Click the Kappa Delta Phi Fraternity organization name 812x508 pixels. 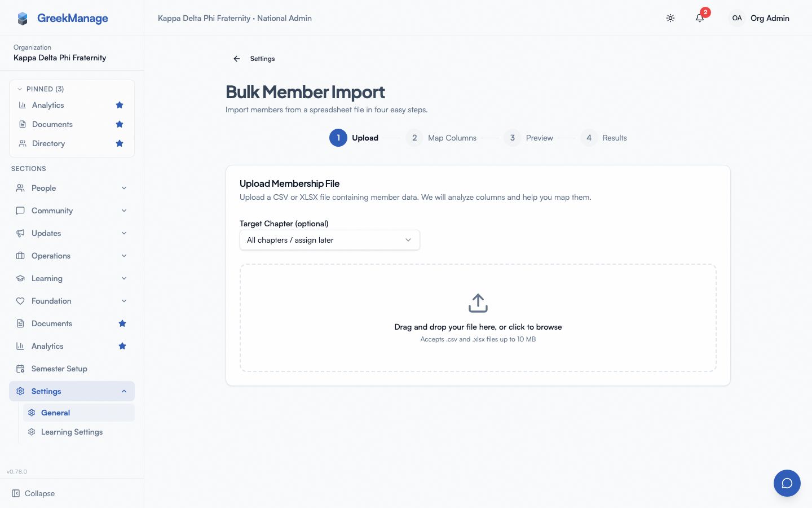coord(60,58)
